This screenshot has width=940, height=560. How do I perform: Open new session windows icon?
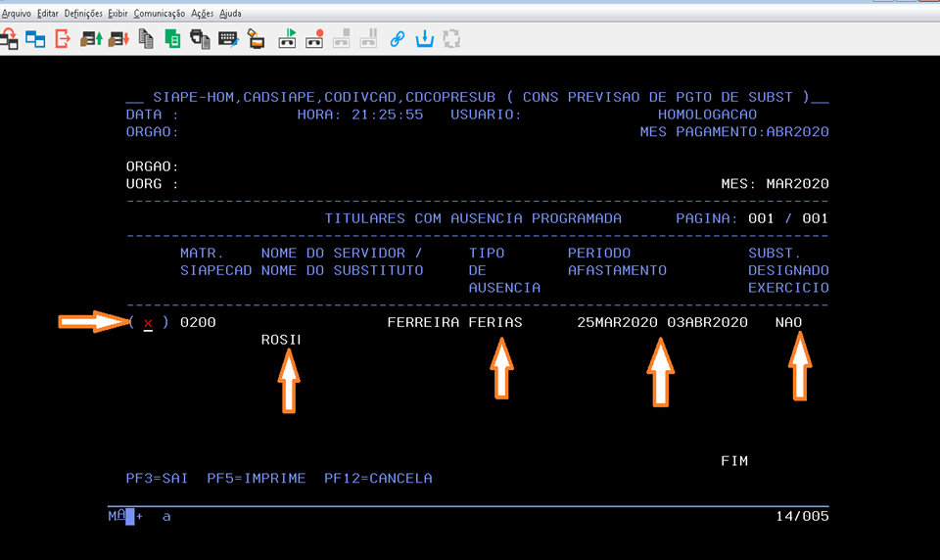pos(35,39)
